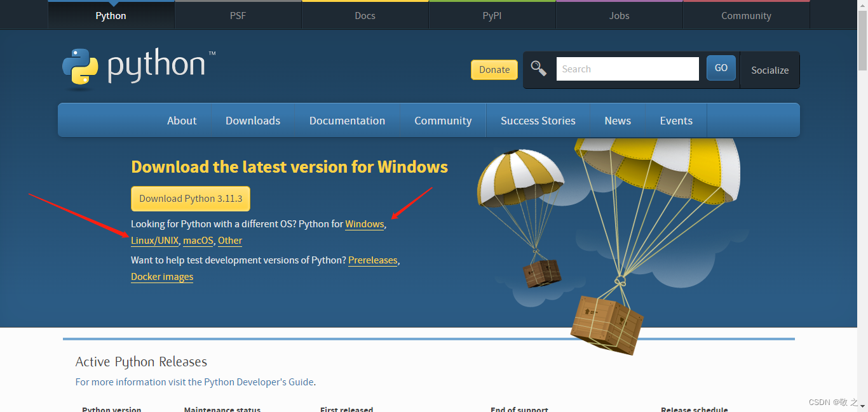Open the Python Developer's Guide link
Image resolution: width=868 pixels, height=412 pixels.
[x=259, y=382]
